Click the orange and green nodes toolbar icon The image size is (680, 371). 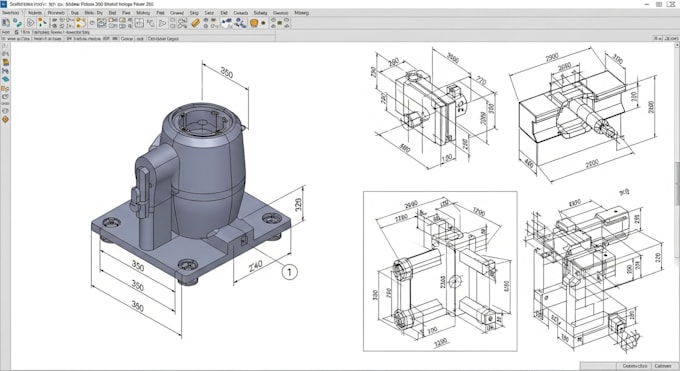(42, 23)
